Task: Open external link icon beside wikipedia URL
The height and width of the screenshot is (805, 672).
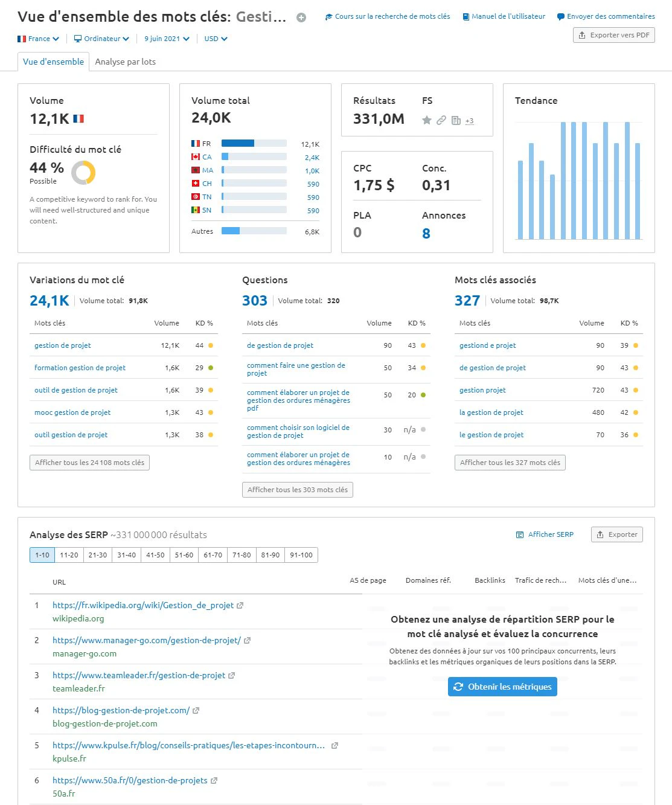Action: [x=240, y=605]
